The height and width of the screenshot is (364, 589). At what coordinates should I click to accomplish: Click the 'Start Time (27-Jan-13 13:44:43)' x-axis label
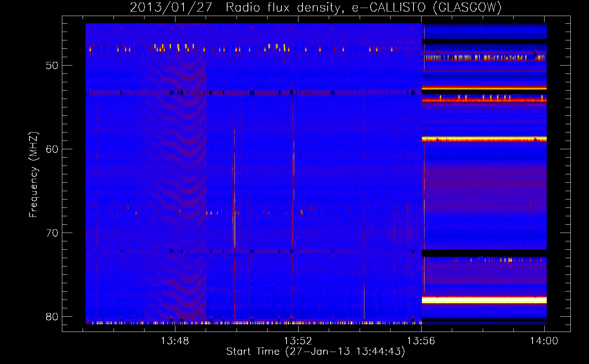[x=316, y=352]
